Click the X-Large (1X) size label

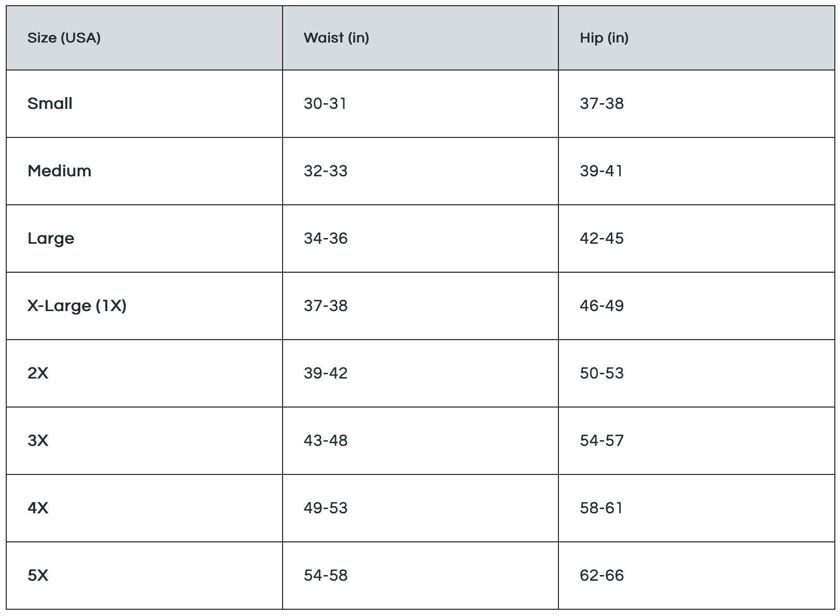(x=77, y=306)
